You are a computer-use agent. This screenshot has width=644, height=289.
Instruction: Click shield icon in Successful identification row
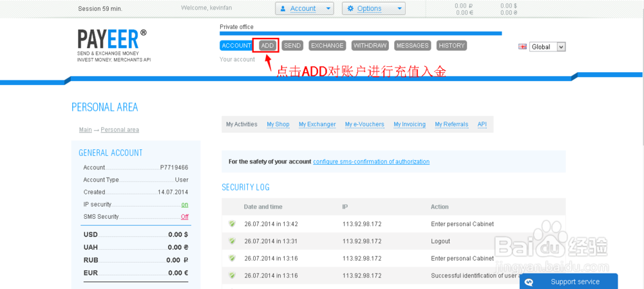232,275
